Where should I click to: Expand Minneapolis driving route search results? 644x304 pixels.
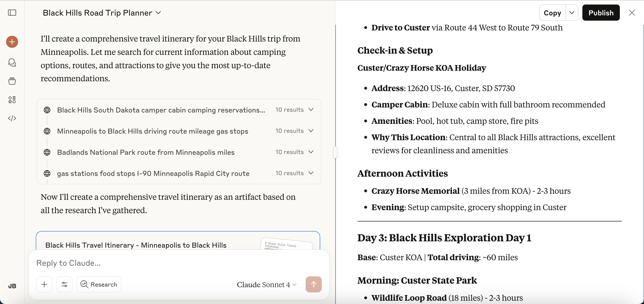click(x=311, y=131)
